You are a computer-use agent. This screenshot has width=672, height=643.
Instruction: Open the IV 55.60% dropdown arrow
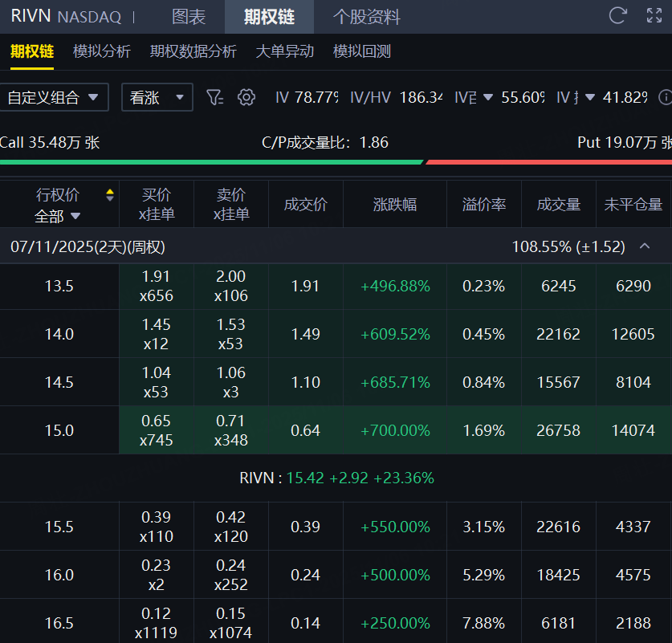click(489, 98)
